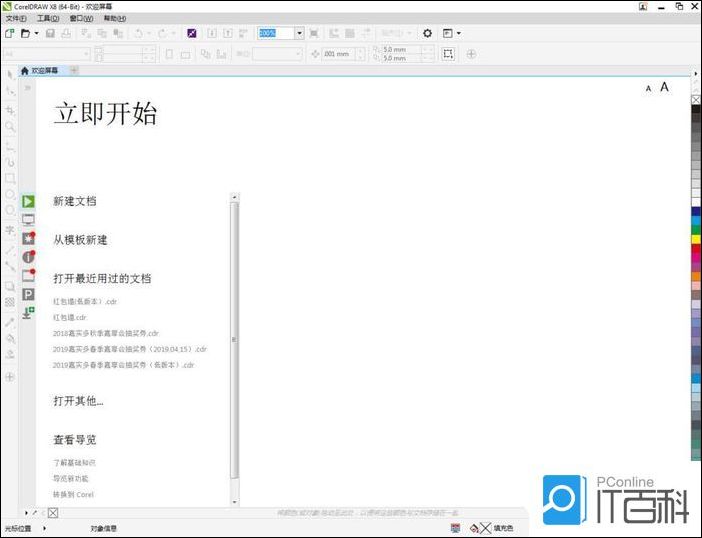This screenshot has height=538, width=702.
Task: Click the 导览新功能 tour link
Action: click(71, 478)
